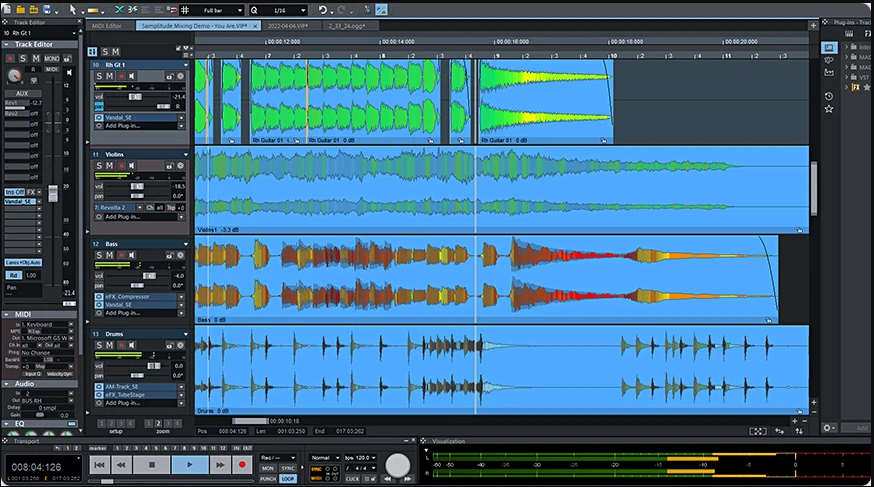This screenshot has height=487, width=874.
Task: Toggle Vandal_SE power on Rh Gt 1 track
Action: pyautogui.click(x=99, y=118)
